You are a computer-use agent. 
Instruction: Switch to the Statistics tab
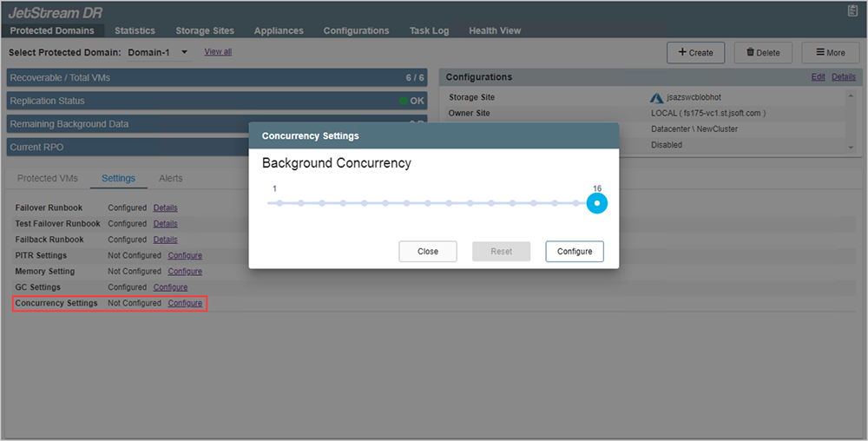pyautogui.click(x=135, y=30)
